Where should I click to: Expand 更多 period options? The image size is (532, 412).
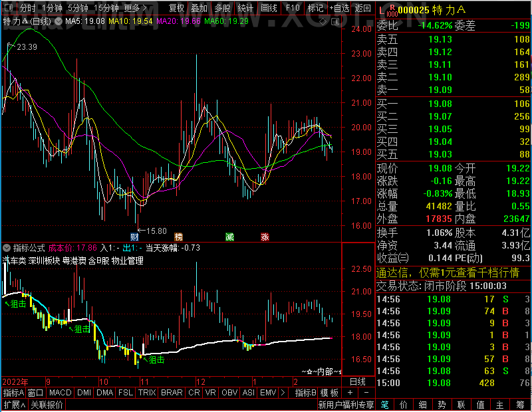(x=136, y=8)
